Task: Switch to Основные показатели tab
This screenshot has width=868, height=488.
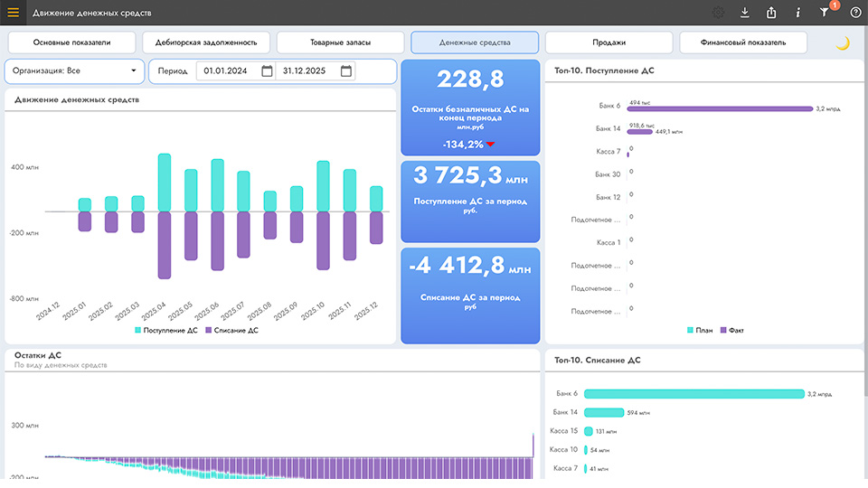Action: [x=71, y=42]
